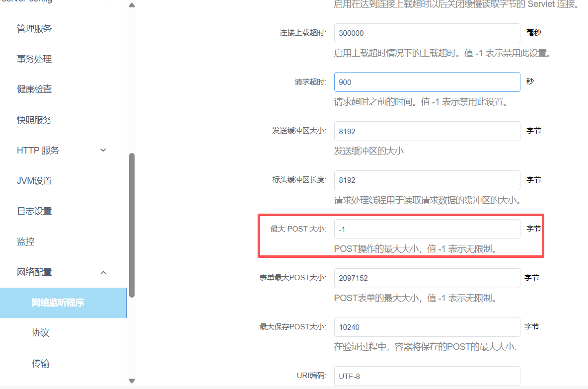The width and height of the screenshot is (588, 389).
Task: Open JVM设置 in the sidebar
Action: click(34, 181)
